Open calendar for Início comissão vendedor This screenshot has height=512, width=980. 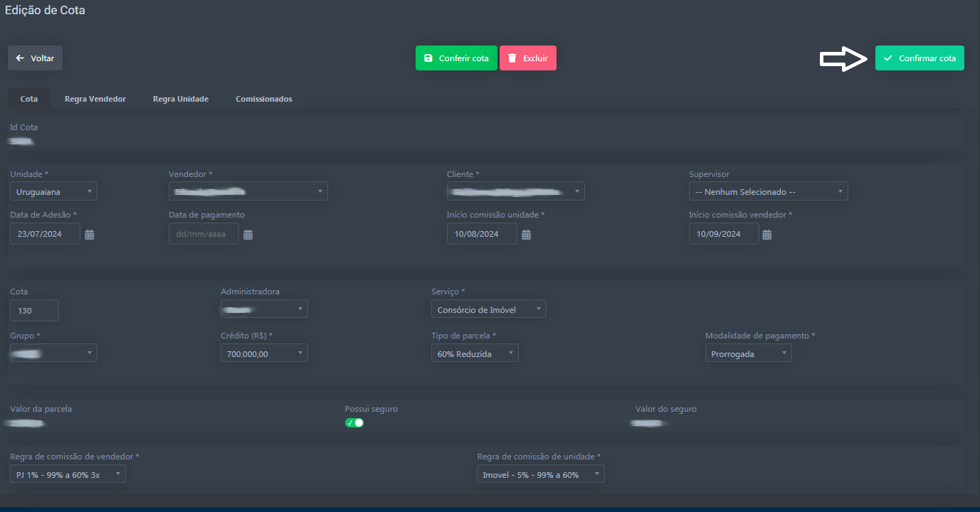[767, 235]
